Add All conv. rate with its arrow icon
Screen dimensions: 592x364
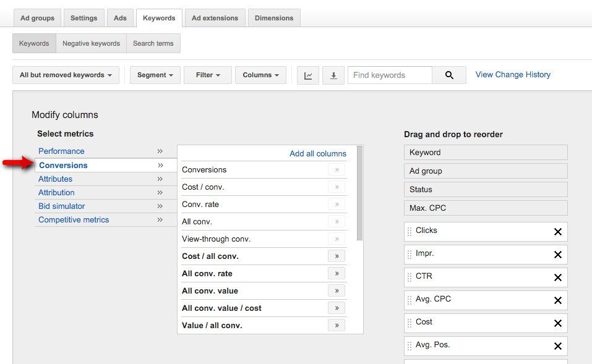(337, 273)
